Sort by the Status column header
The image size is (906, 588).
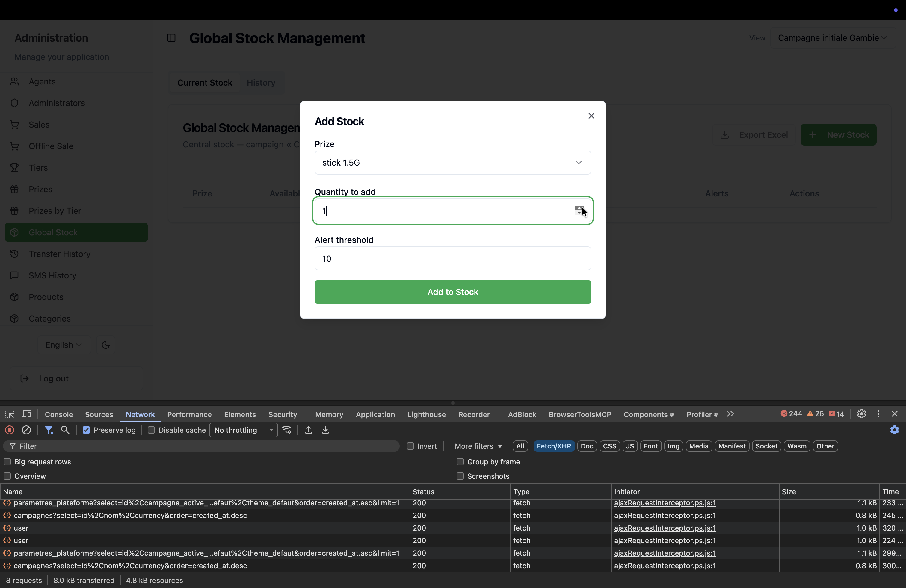(460, 491)
